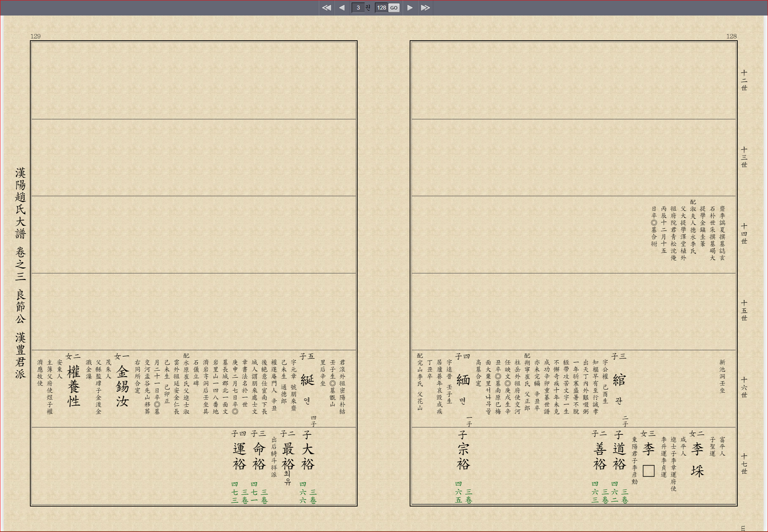Click the name 權養性 under 女二
768x532 pixels.
[x=74, y=386]
